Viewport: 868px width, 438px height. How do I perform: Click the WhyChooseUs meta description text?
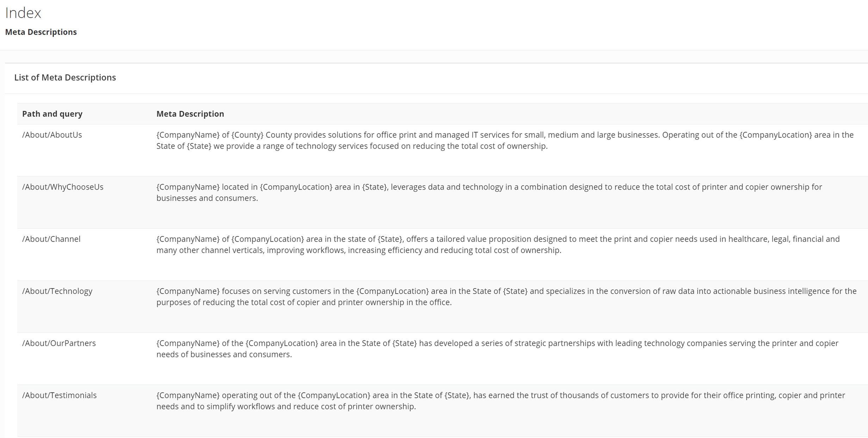489,193
